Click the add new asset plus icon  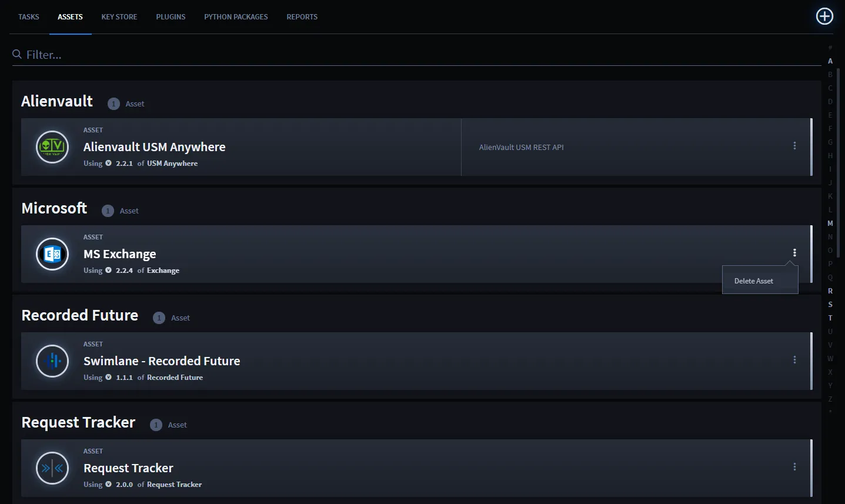tap(824, 16)
